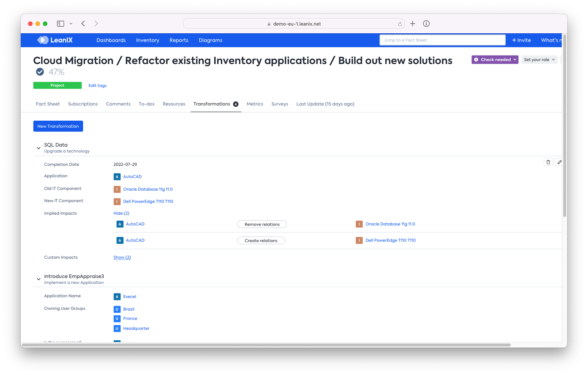The image size is (588, 375).
Task: Toggle the Safari sidebar icon
Action: [x=61, y=24]
